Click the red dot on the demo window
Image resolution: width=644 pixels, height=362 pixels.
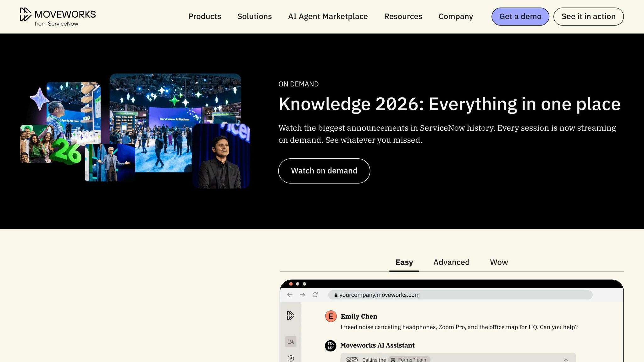point(291,284)
